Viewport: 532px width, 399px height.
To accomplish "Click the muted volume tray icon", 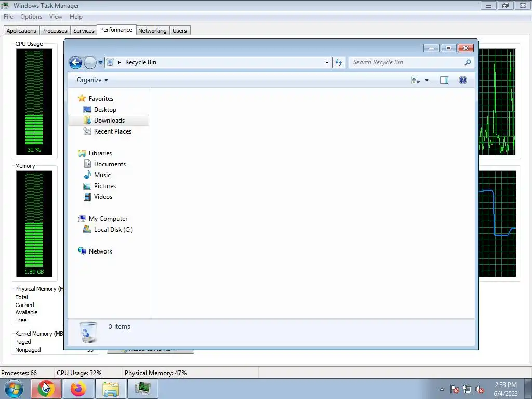I will click(x=480, y=390).
